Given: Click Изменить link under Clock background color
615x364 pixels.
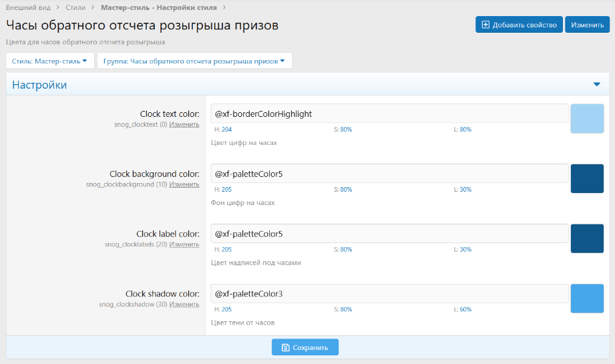Looking at the screenshot, I should point(184,184).
